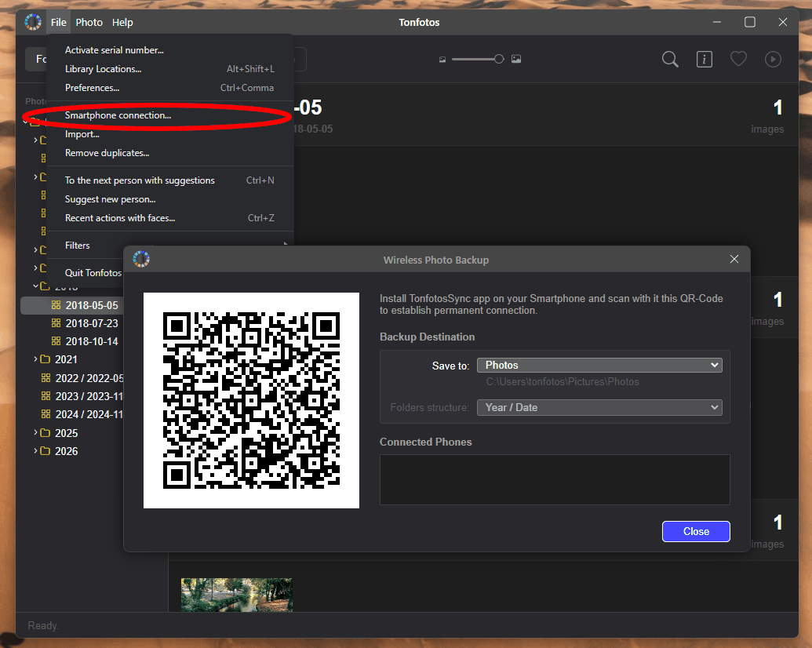Select the 2018-07-23 album in tree

(92, 324)
